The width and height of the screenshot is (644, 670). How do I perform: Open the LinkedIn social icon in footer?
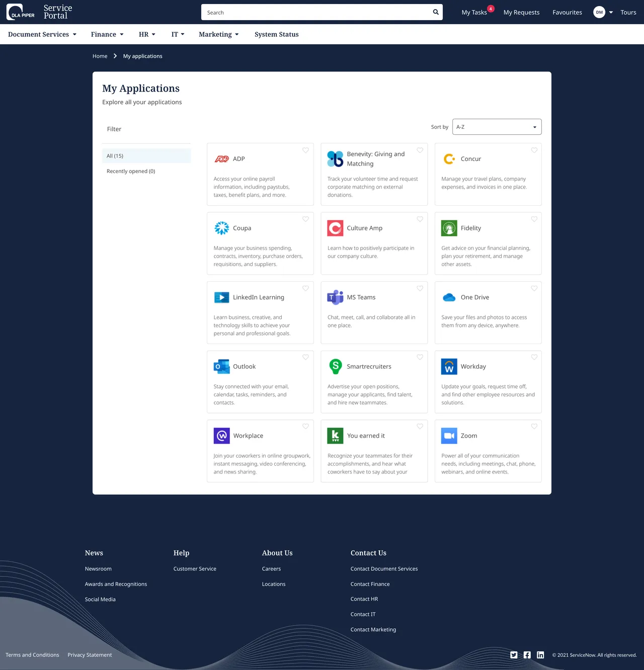(540, 655)
